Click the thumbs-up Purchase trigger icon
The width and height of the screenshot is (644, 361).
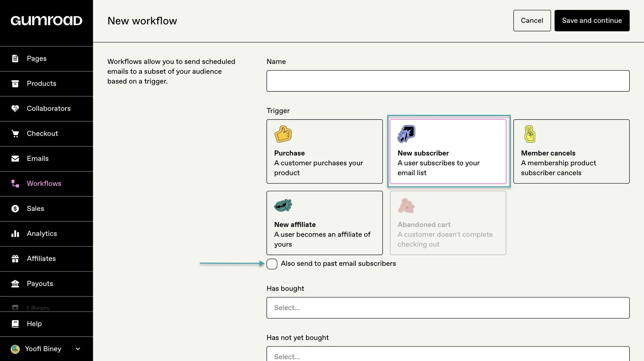tap(283, 134)
